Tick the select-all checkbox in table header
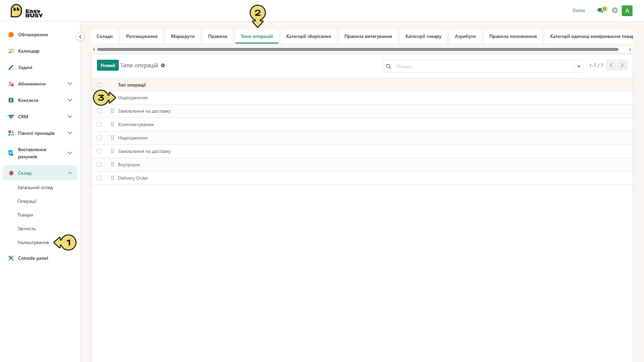 (99, 85)
